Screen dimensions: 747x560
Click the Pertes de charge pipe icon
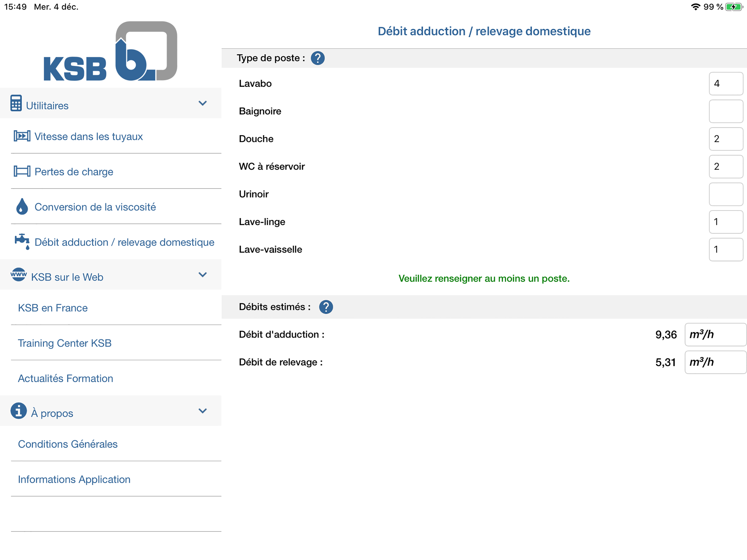pos(22,171)
